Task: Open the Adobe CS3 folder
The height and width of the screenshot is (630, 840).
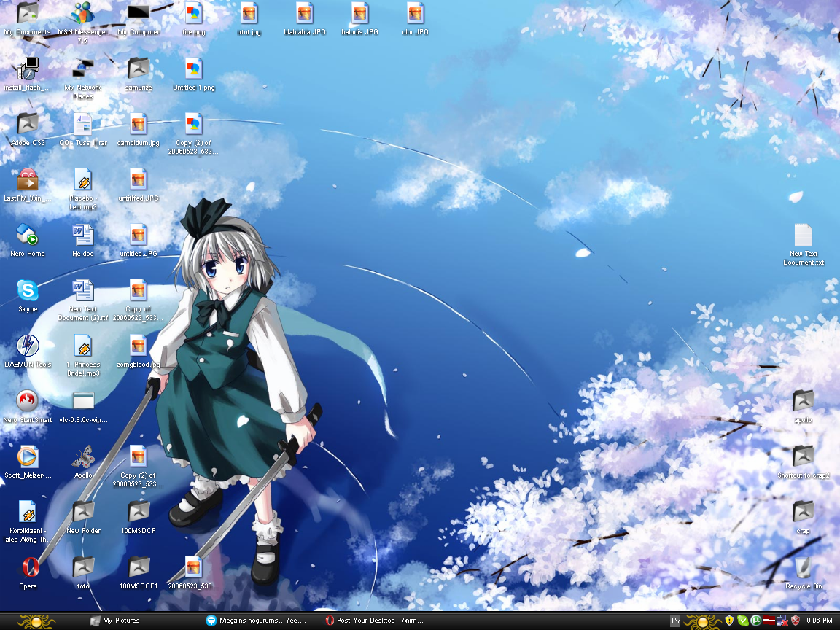Action: 27,130
